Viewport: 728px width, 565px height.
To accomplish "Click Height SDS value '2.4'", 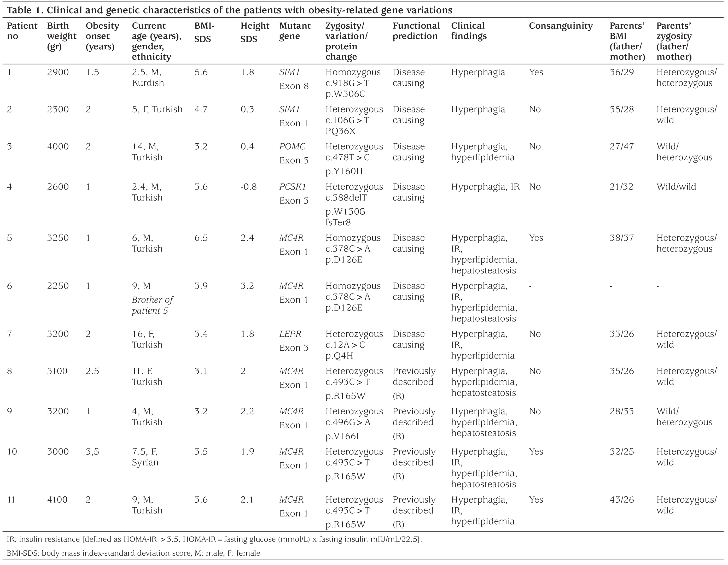I will click(x=247, y=238).
